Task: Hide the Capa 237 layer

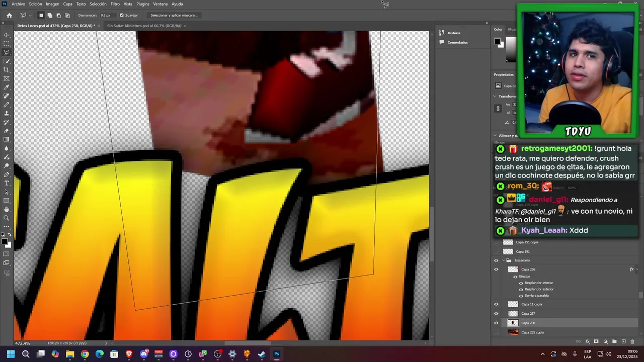Action: point(496,314)
